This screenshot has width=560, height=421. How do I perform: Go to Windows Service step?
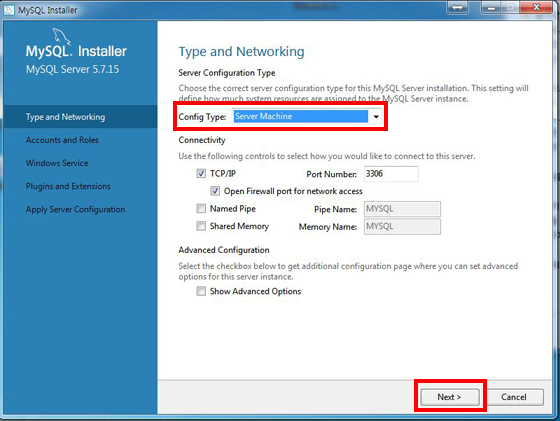pyautogui.click(x=57, y=163)
